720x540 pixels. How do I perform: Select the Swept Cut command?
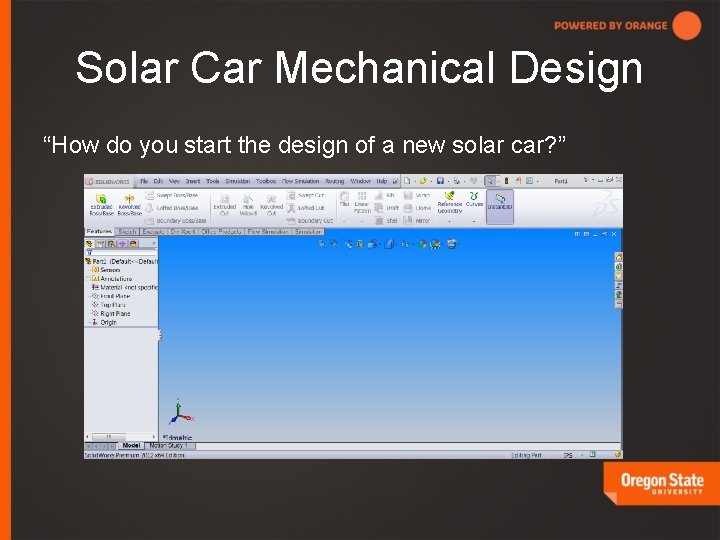point(306,196)
